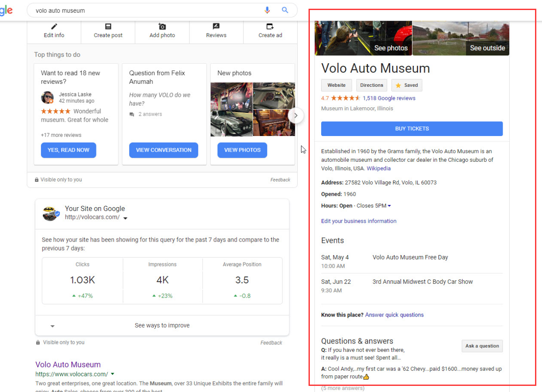Image resolution: width=542 pixels, height=392 pixels.
Task: Open Edit info pencil option
Action: pos(54,31)
